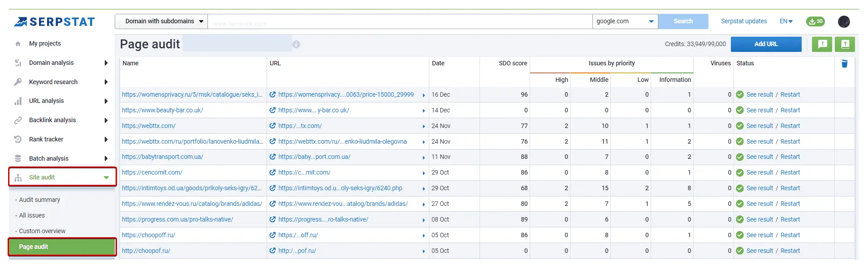Expand the Rank tracker submenu arrow
Image resolution: width=868 pixels, height=269 pixels.
[x=106, y=139]
